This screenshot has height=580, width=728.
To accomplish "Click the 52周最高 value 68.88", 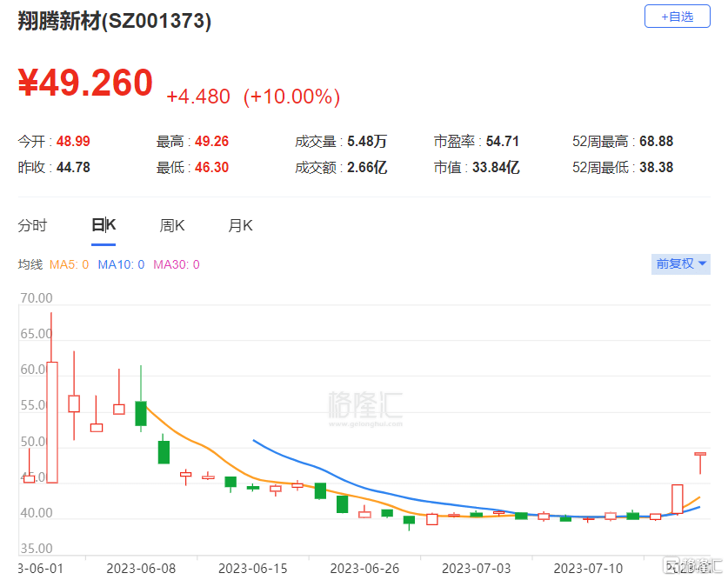I will tap(656, 142).
